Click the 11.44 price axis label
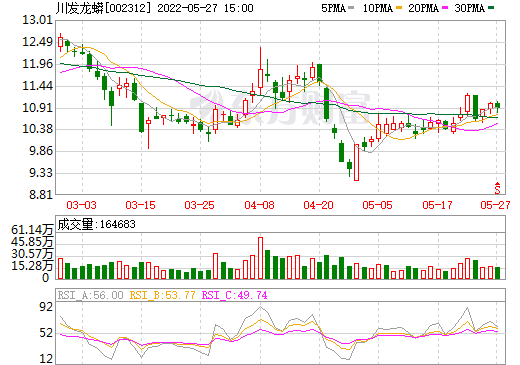 click(38, 86)
